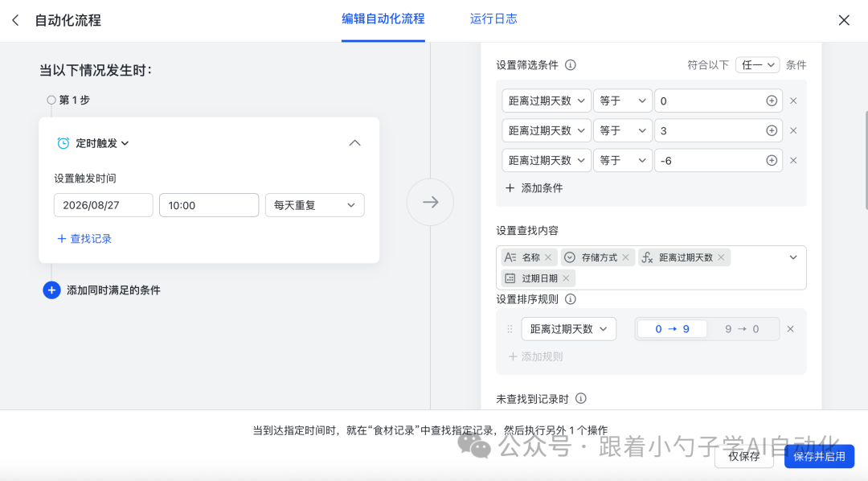868x481 pixels.
Task: Edit the trigger date 2026/08/27
Action: 103,205
